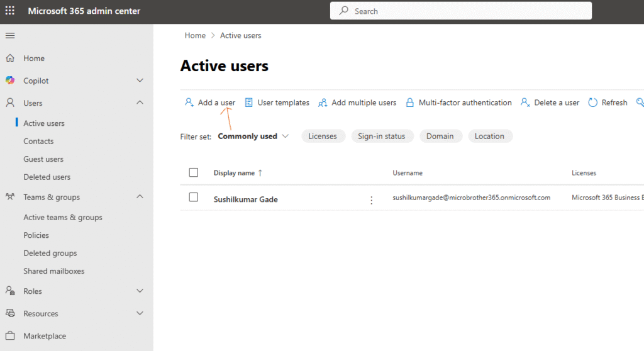Open more actions for Sushilkumar Gade
The width and height of the screenshot is (644, 351).
point(371,200)
